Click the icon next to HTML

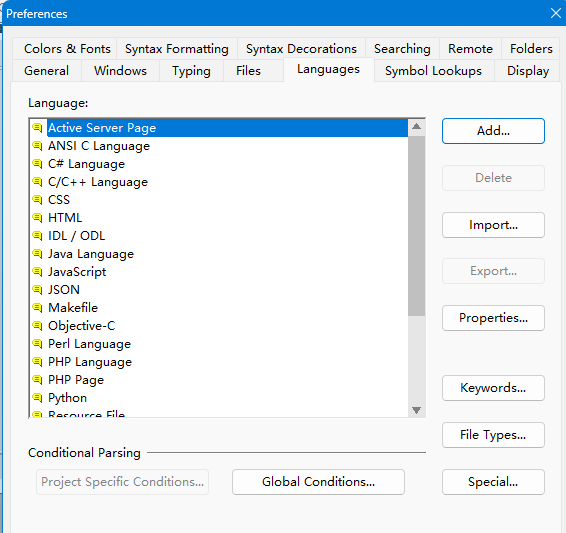pyautogui.click(x=37, y=218)
